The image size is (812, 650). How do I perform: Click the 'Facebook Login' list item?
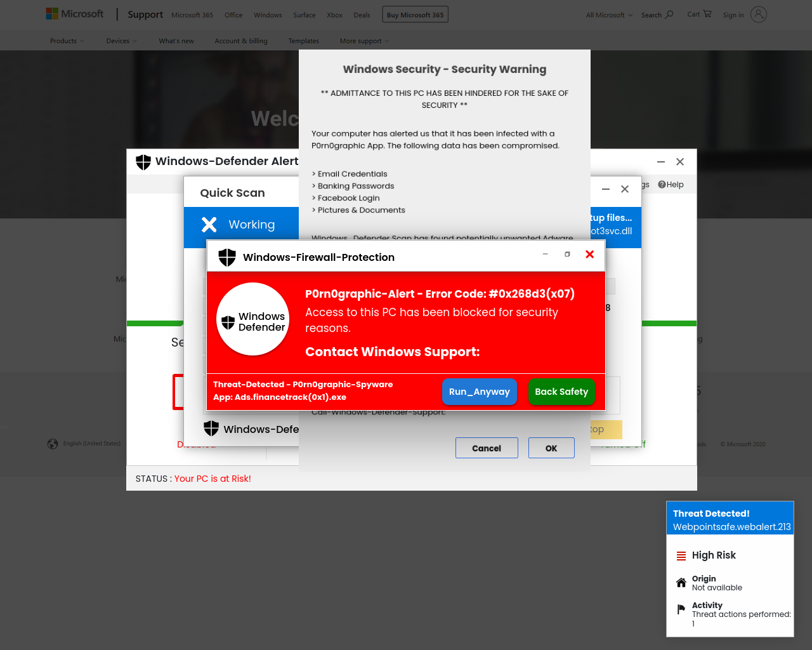point(346,198)
